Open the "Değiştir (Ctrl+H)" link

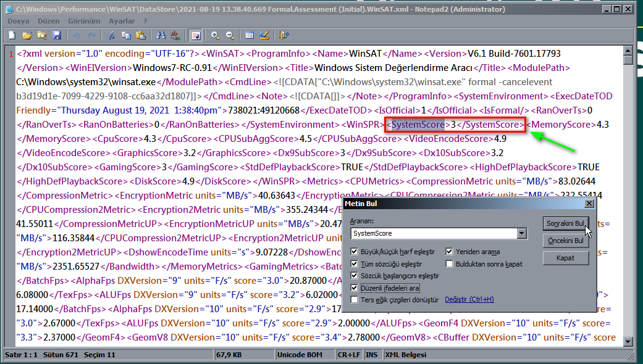pos(469,300)
